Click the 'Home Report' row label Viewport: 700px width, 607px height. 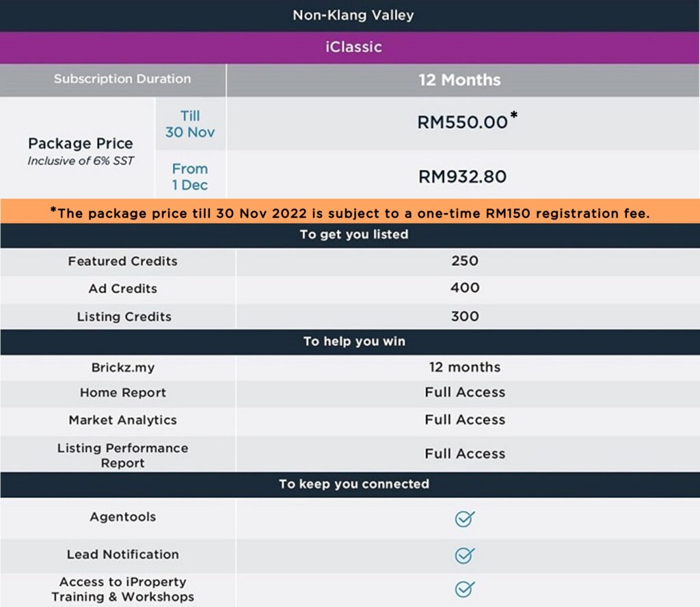(123, 393)
